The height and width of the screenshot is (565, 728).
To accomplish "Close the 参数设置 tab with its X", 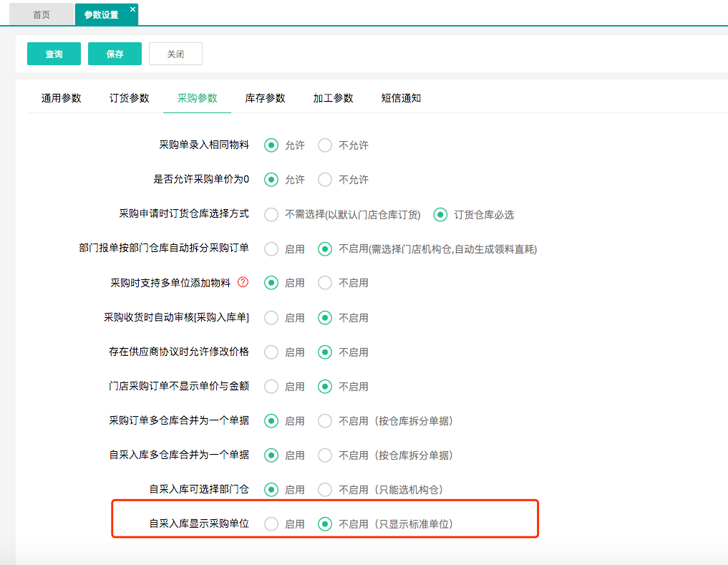I will 132,9.
